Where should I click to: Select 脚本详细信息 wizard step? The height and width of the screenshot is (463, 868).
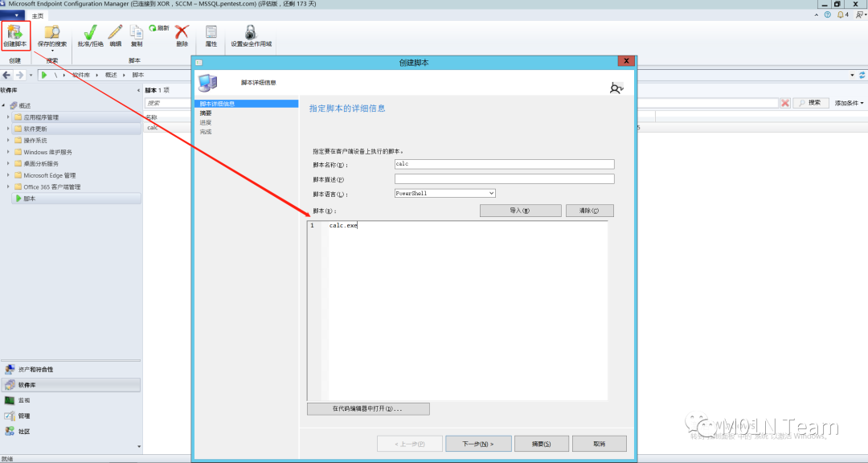[247, 104]
